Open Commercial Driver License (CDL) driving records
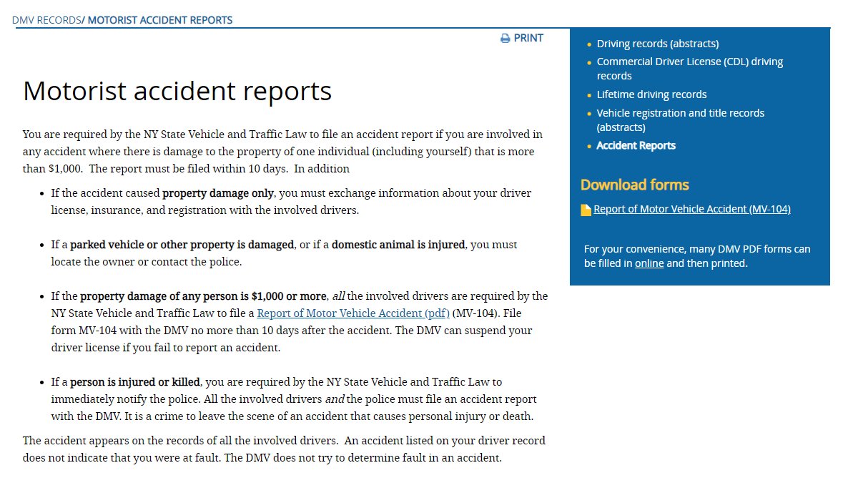Screen dimensions: 868x483 tap(690, 69)
